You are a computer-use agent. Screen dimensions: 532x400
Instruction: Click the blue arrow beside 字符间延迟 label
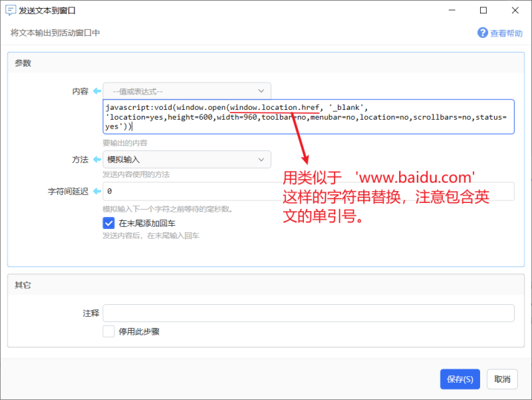(x=97, y=191)
